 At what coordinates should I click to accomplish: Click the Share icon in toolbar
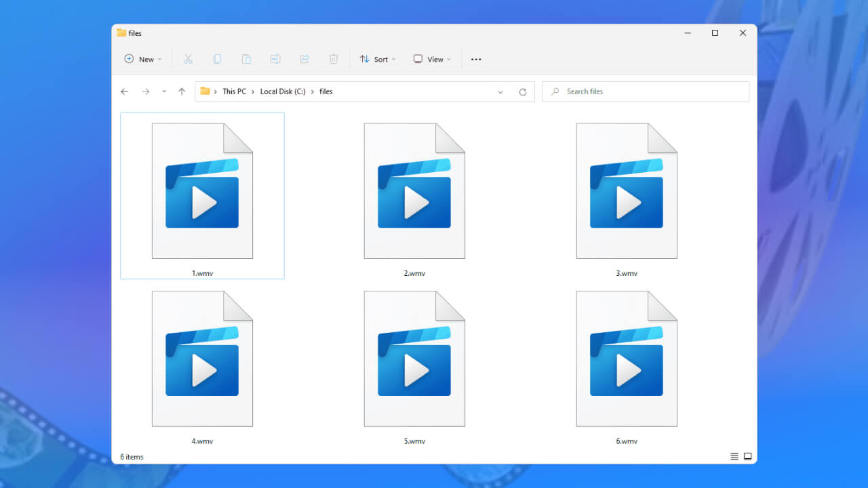tap(304, 59)
